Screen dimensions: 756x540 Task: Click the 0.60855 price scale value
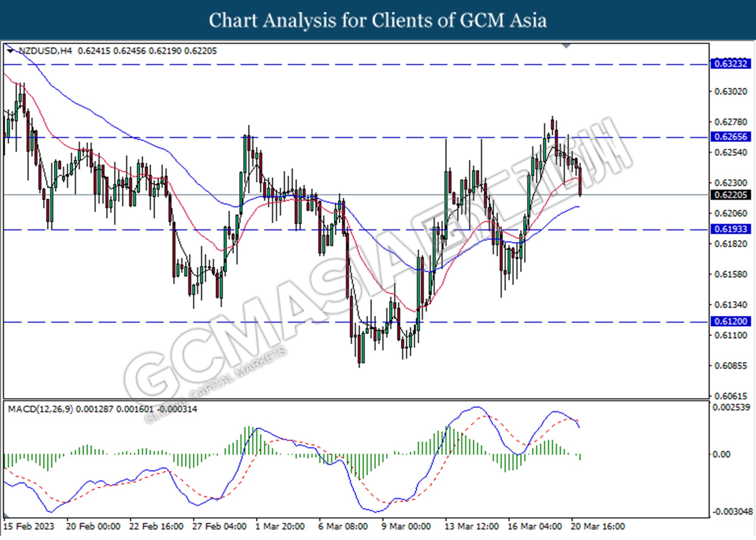(x=731, y=366)
